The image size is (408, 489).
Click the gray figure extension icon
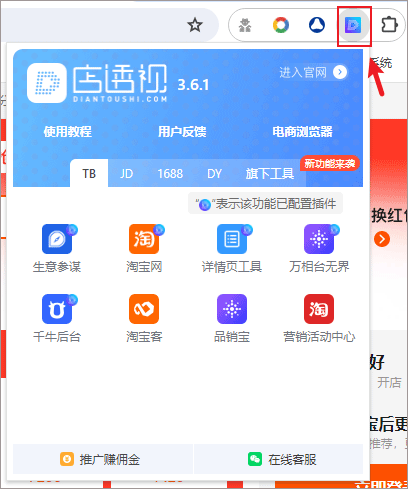(245, 25)
